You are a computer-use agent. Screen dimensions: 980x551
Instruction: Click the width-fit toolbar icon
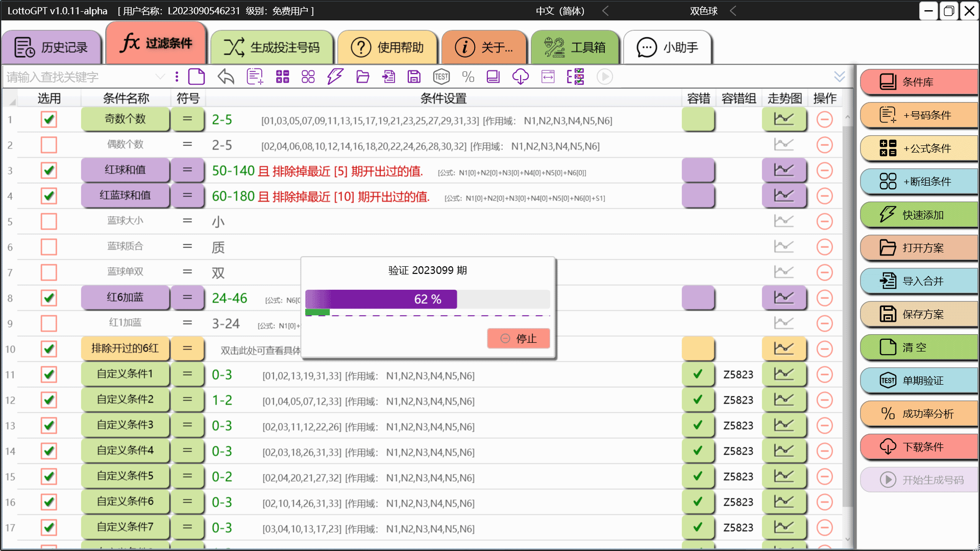(x=548, y=77)
